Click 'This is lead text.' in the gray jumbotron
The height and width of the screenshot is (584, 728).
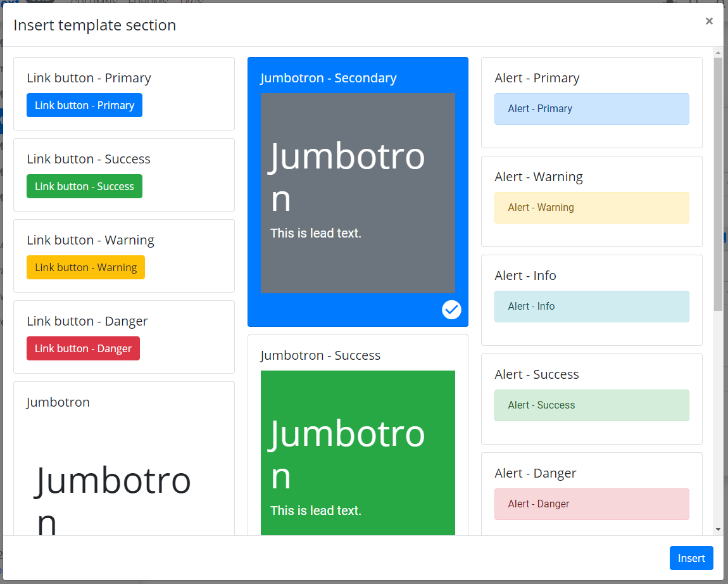316,233
